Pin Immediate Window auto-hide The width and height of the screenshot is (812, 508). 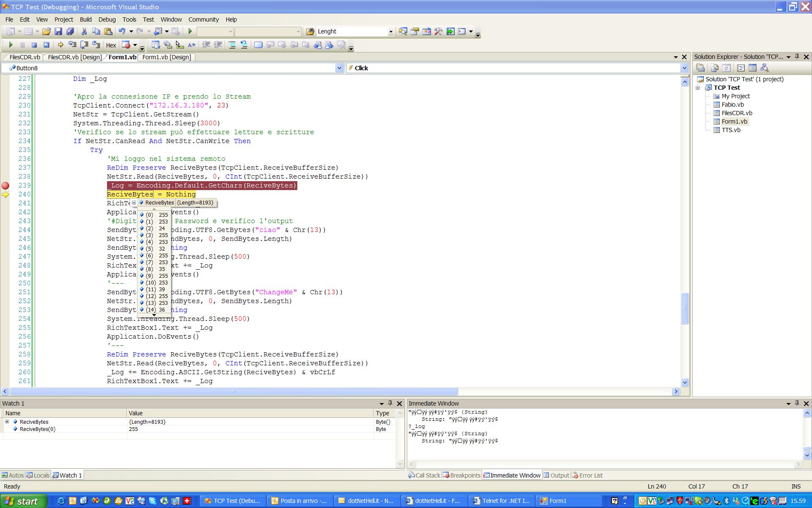coord(797,403)
